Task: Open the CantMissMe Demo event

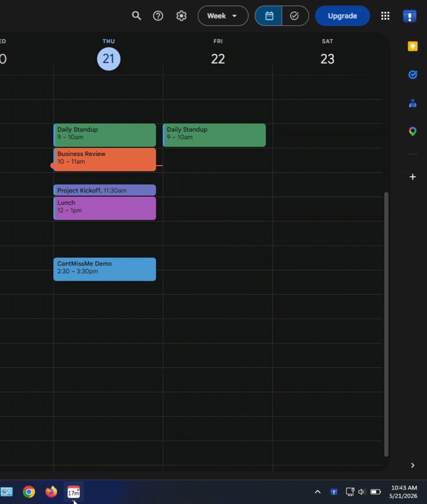Action: pos(105,269)
